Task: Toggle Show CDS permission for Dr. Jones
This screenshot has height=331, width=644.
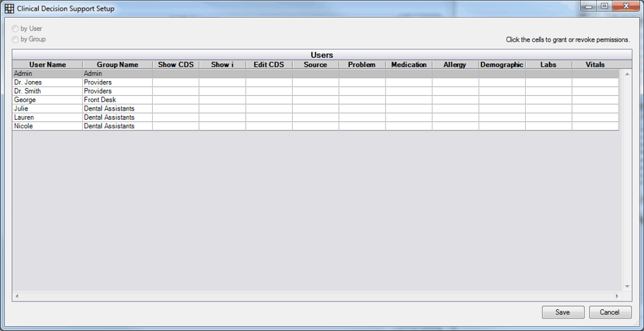Action: click(175, 82)
